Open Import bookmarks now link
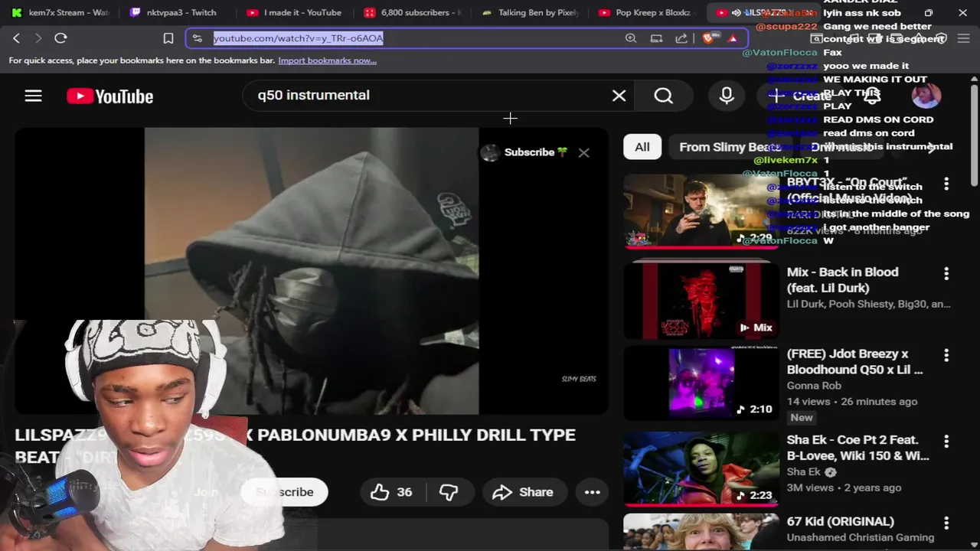This screenshot has width=980, height=551. coord(327,60)
